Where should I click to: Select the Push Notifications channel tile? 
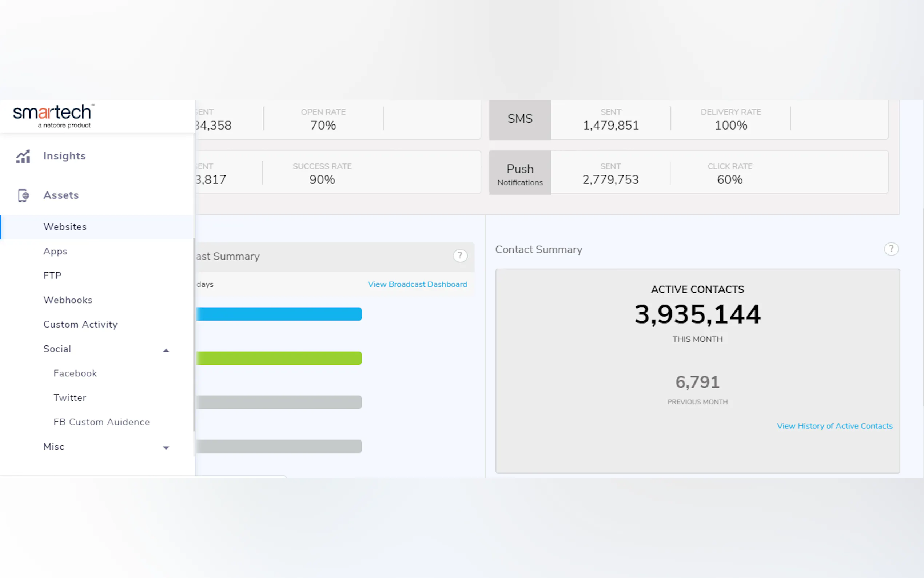click(x=519, y=173)
